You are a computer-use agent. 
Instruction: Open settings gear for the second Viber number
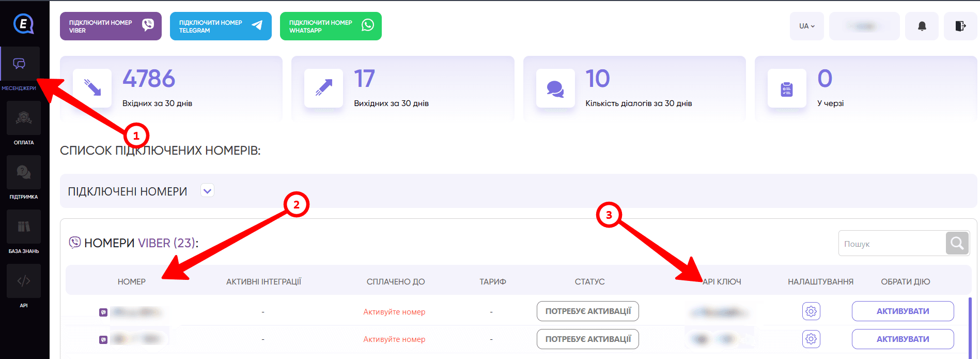[x=811, y=339]
